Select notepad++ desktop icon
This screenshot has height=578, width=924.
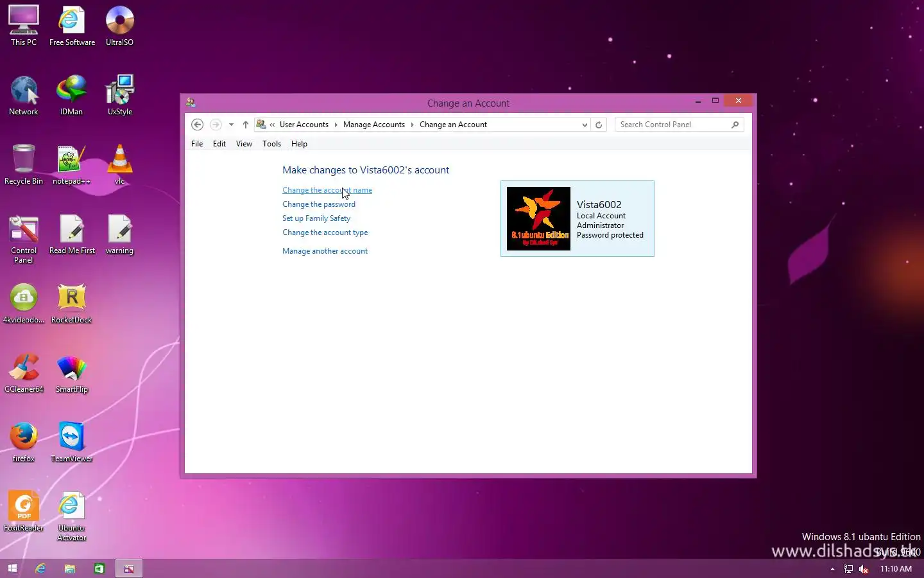[71, 165]
